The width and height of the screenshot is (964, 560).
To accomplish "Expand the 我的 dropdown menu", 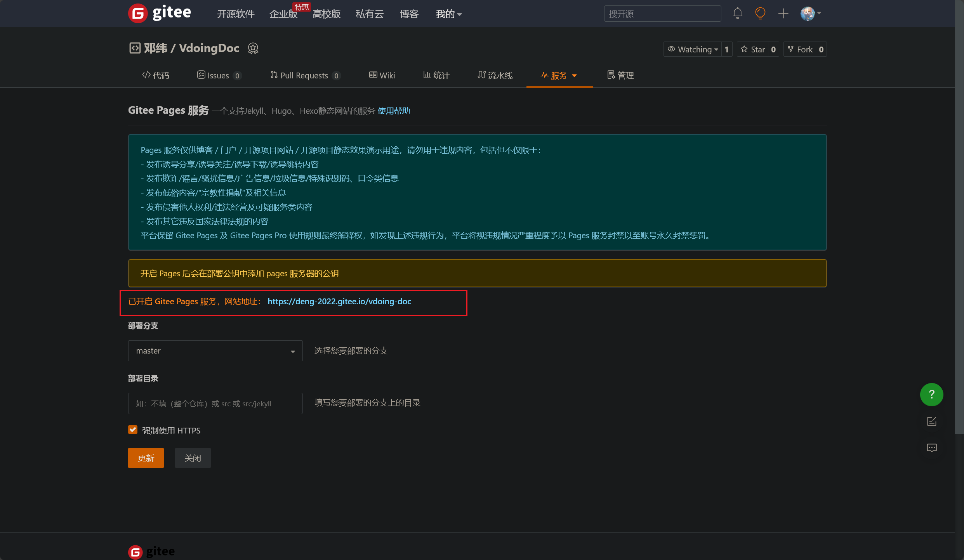I will tap(448, 14).
